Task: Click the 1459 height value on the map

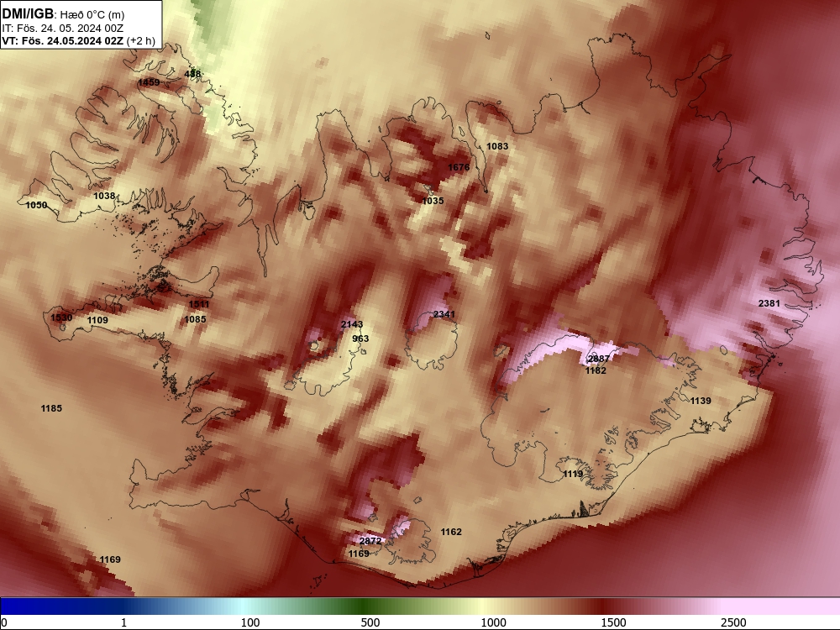Action: (x=149, y=82)
